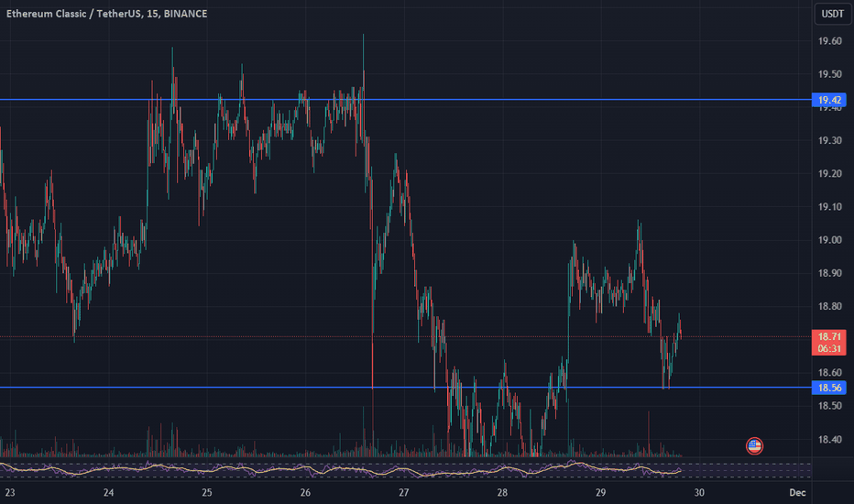This screenshot has width=854, height=504.
Task: Click the Ethereum Classic / TetherUS chart title
Action: pos(106,14)
